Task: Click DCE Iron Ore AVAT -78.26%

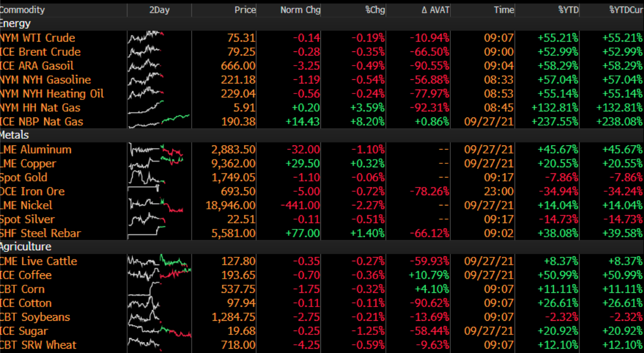Action: 430,191
